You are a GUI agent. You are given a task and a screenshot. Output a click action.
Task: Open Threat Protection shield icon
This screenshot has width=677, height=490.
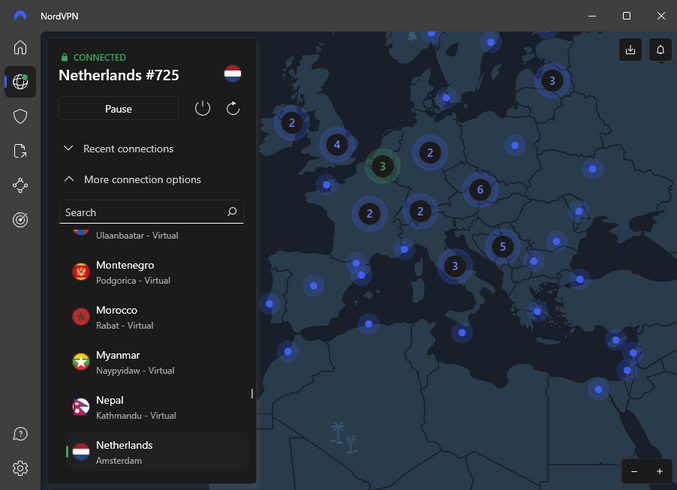(20, 116)
